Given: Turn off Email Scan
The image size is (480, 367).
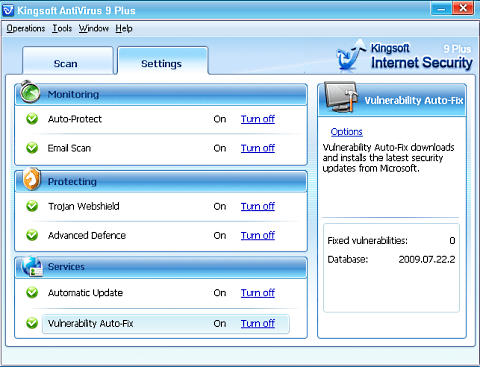Looking at the screenshot, I should (x=258, y=148).
